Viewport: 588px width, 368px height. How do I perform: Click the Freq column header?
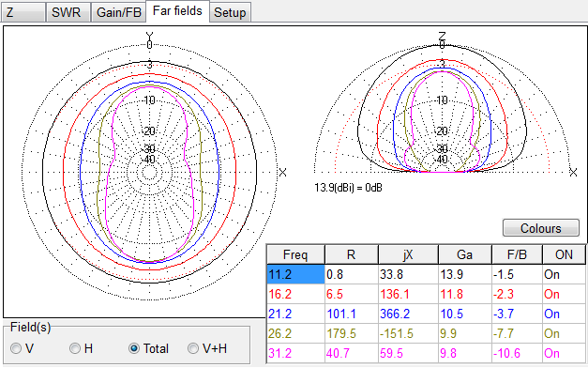point(295,254)
